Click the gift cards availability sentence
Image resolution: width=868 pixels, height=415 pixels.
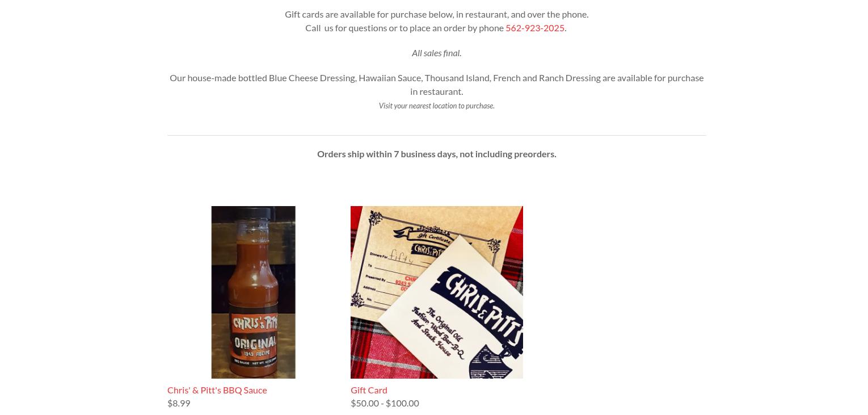pos(436,14)
